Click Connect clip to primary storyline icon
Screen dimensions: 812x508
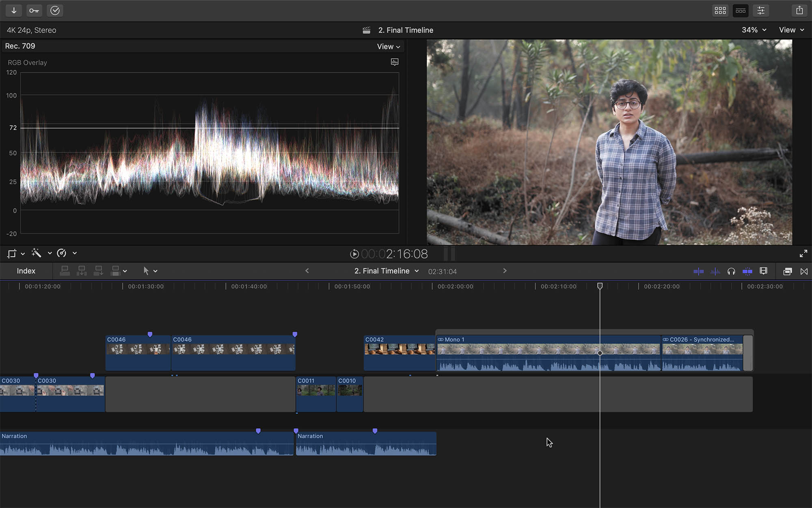pyautogui.click(x=65, y=271)
